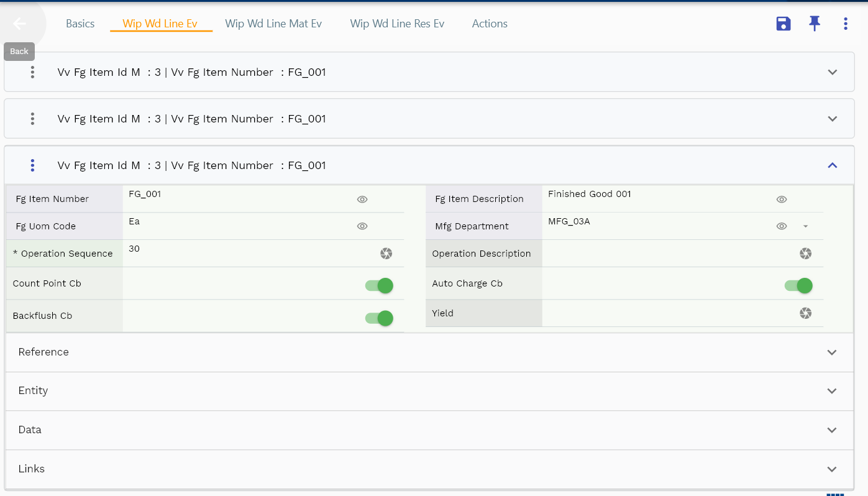868x496 pixels.
Task: Open the three-dot overflow menu top right
Action: click(846, 23)
